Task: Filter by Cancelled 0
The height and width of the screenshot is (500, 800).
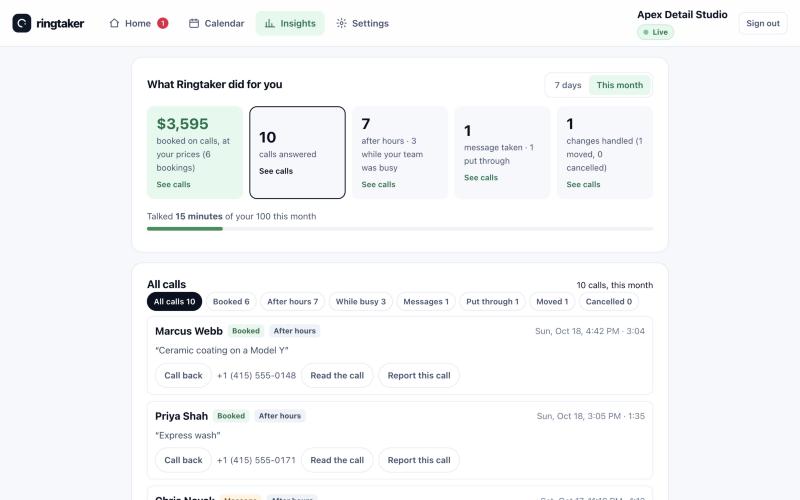Action: tap(609, 302)
